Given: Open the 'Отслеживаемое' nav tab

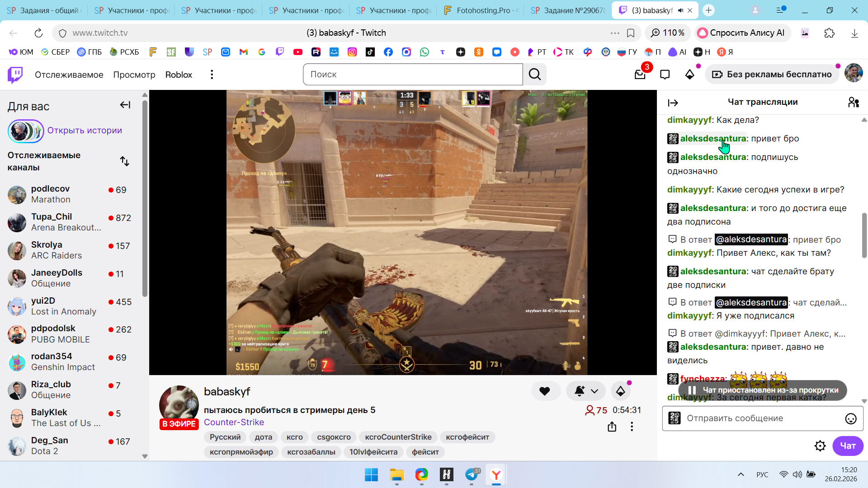Looking at the screenshot, I should pos(69,75).
